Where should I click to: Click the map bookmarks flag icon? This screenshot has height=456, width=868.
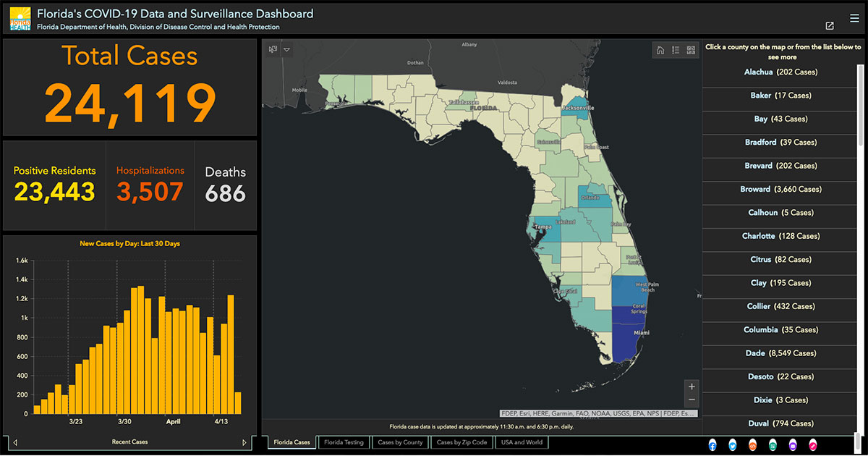pyautogui.click(x=273, y=50)
